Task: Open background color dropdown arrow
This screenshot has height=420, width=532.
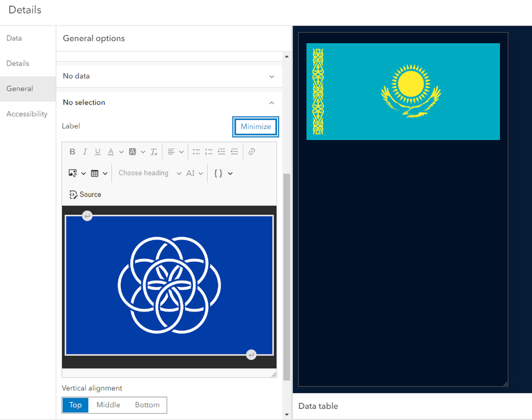Action: (143, 152)
